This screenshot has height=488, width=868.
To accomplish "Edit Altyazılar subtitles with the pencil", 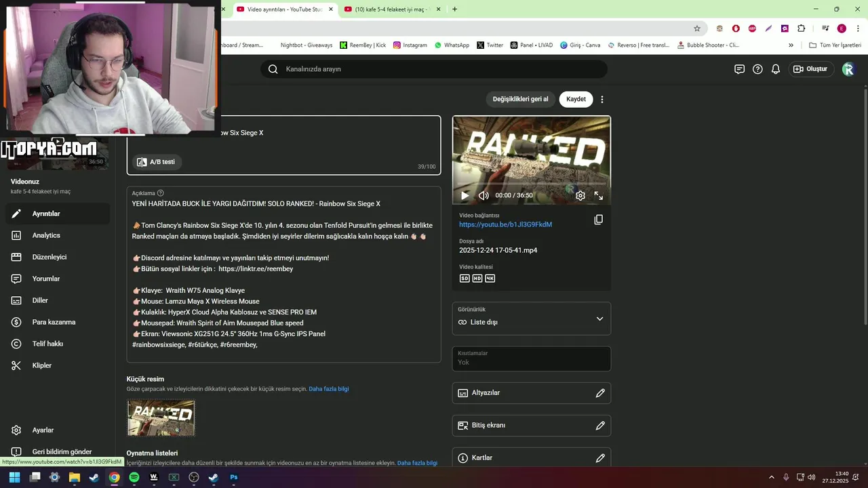I will 600,393.
